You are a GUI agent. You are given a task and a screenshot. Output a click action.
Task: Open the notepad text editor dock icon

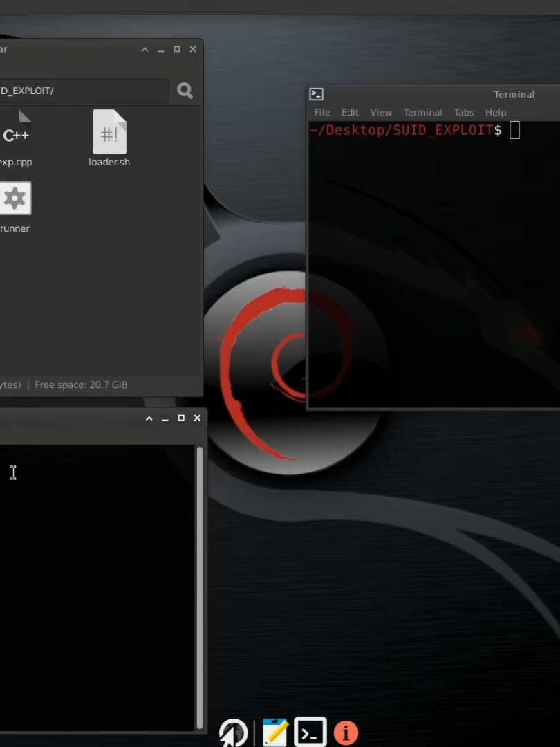point(275,732)
